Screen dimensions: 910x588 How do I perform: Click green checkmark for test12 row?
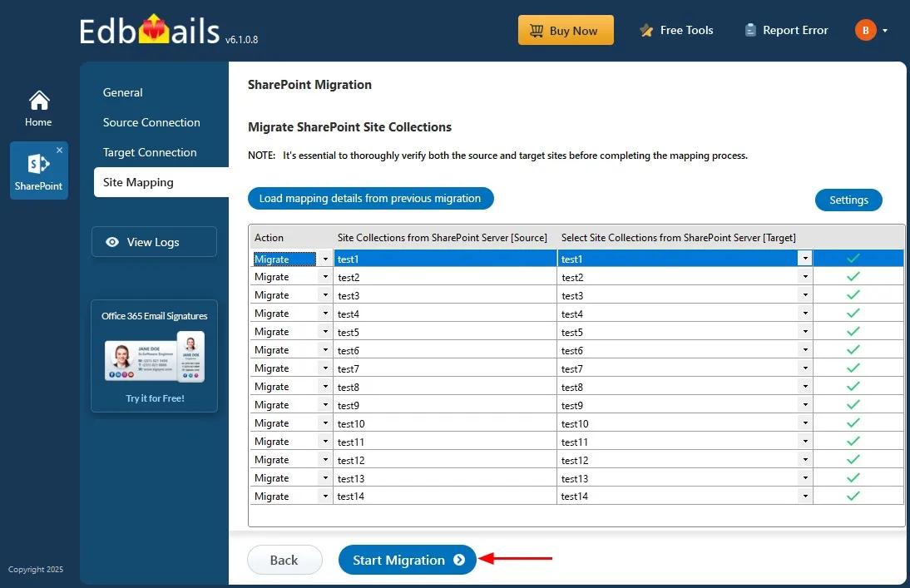(x=853, y=460)
